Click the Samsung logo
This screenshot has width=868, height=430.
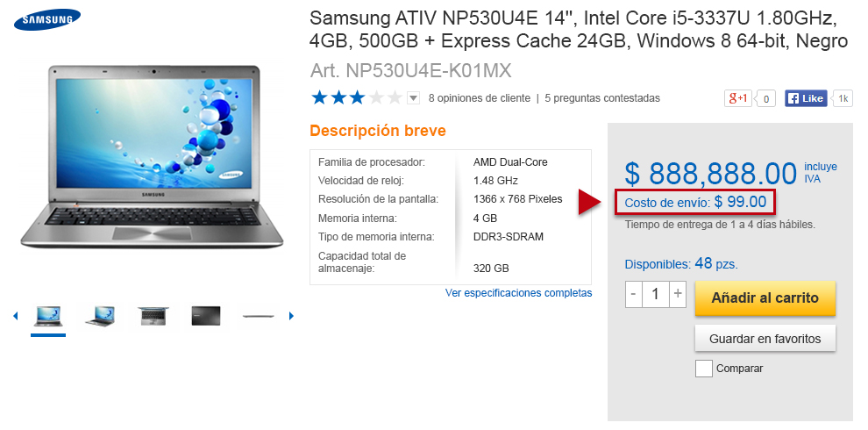[47, 20]
